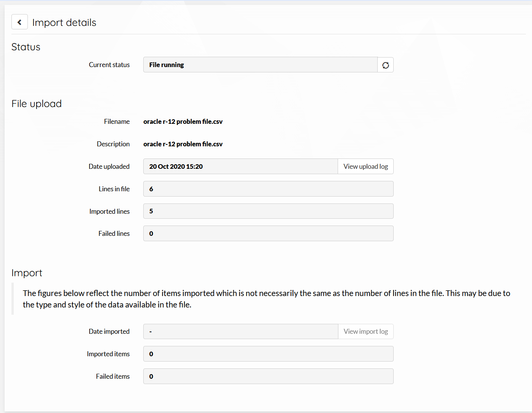The width and height of the screenshot is (532, 413).
Task: Click the Failed lines value field
Action: 268,234
